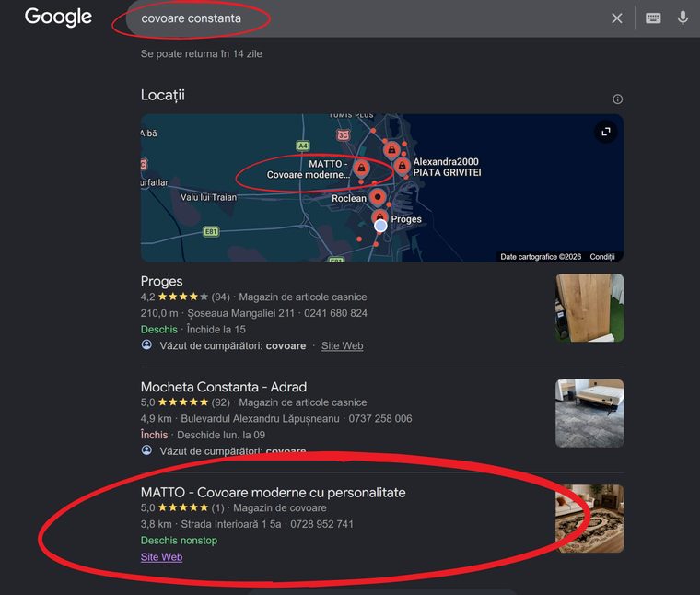Open Site Web link for MATTO

tap(161, 557)
